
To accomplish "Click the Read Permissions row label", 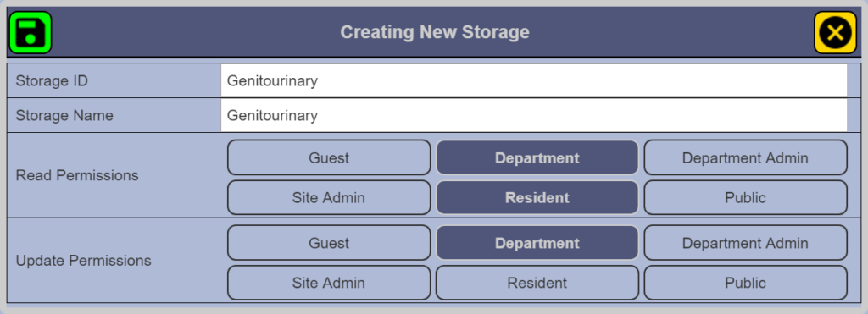I will [x=77, y=175].
